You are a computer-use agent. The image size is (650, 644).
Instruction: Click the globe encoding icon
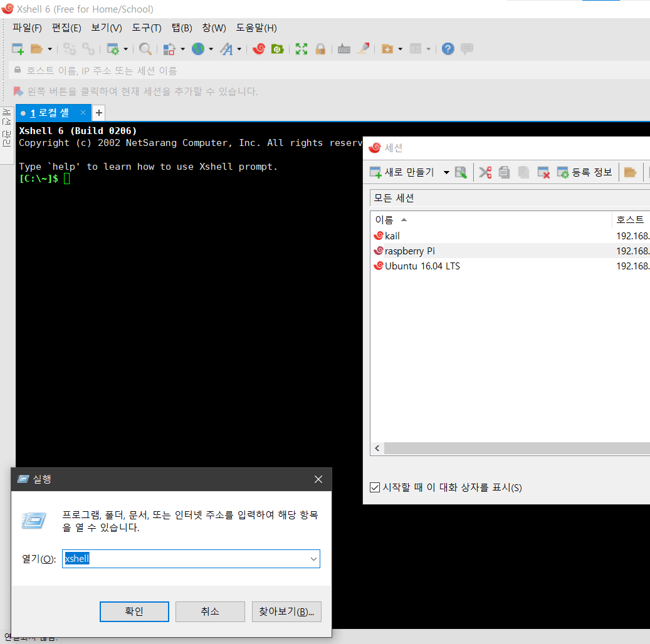click(x=198, y=49)
